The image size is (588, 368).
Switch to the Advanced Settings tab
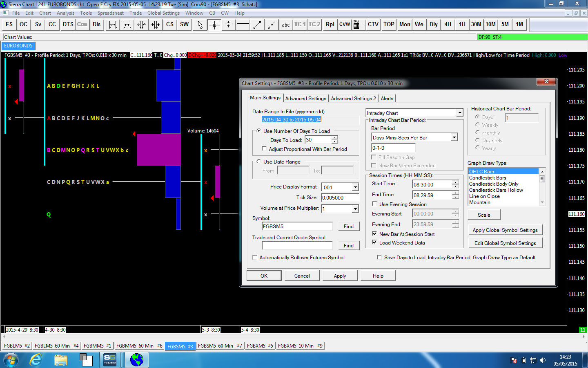point(305,99)
